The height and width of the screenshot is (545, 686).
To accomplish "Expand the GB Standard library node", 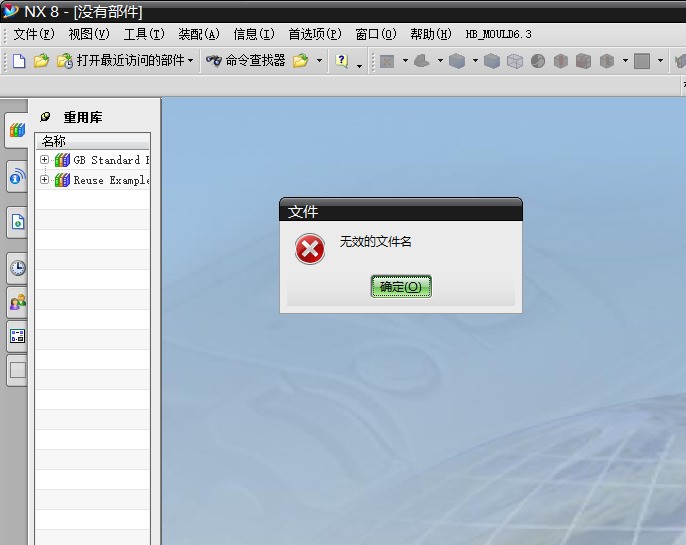I will click(44, 159).
